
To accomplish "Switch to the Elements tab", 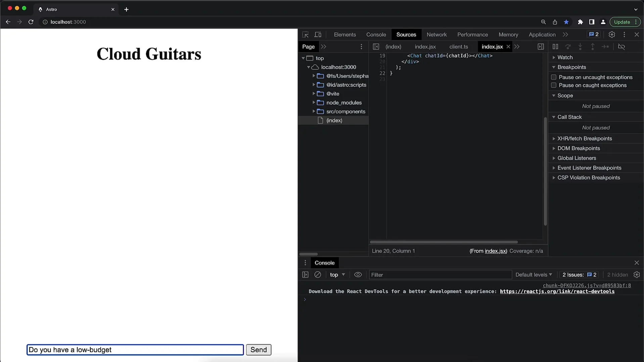I will (345, 35).
